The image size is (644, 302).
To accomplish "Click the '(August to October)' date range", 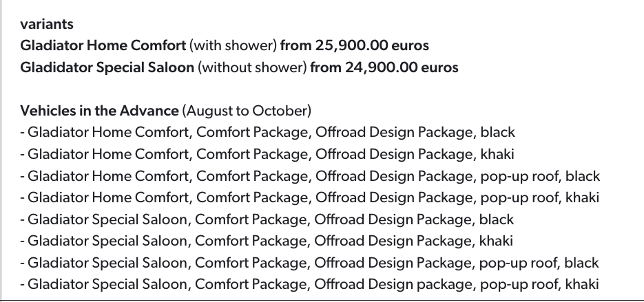I will pyautogui.click(x=247, y=110).
